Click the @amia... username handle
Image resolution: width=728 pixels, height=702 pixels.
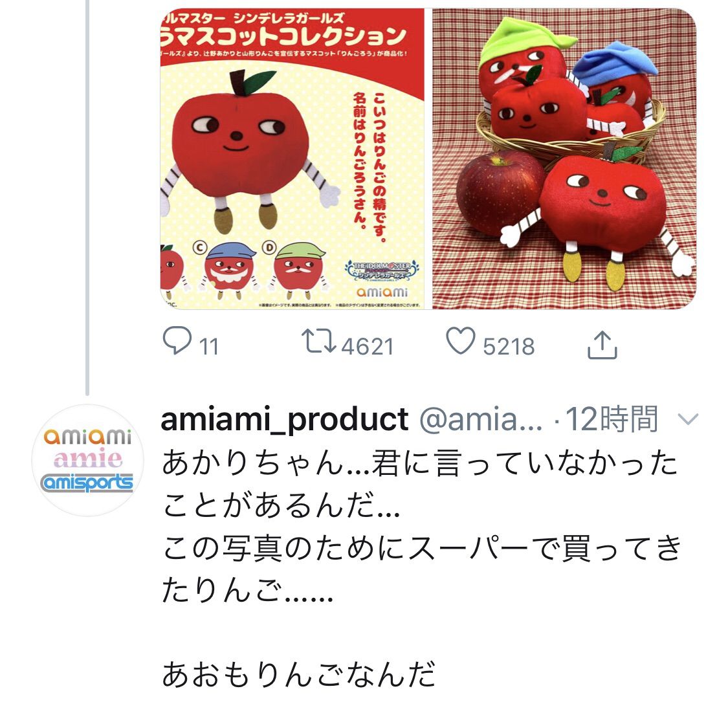[481, 419]
